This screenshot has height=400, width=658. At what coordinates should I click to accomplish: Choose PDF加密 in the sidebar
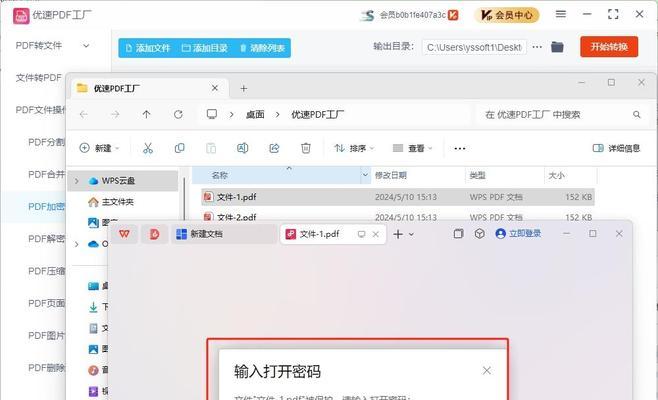point(47,207)
